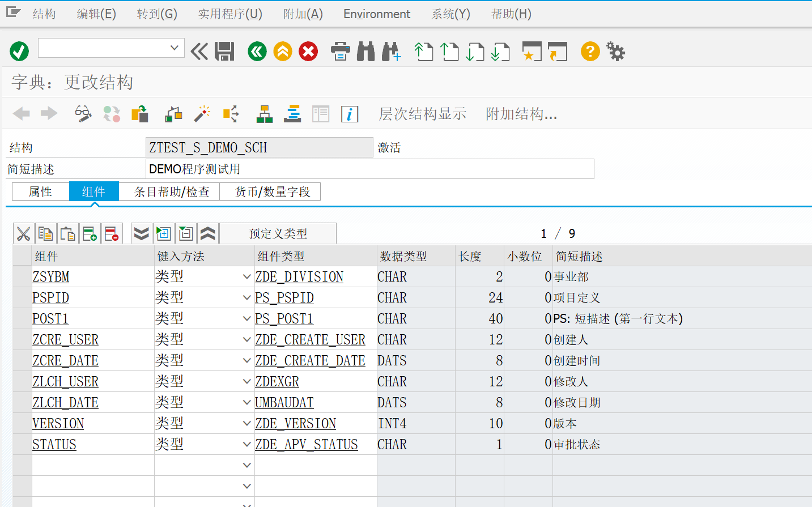
Task: Click the Print icon
Action: 340,52
